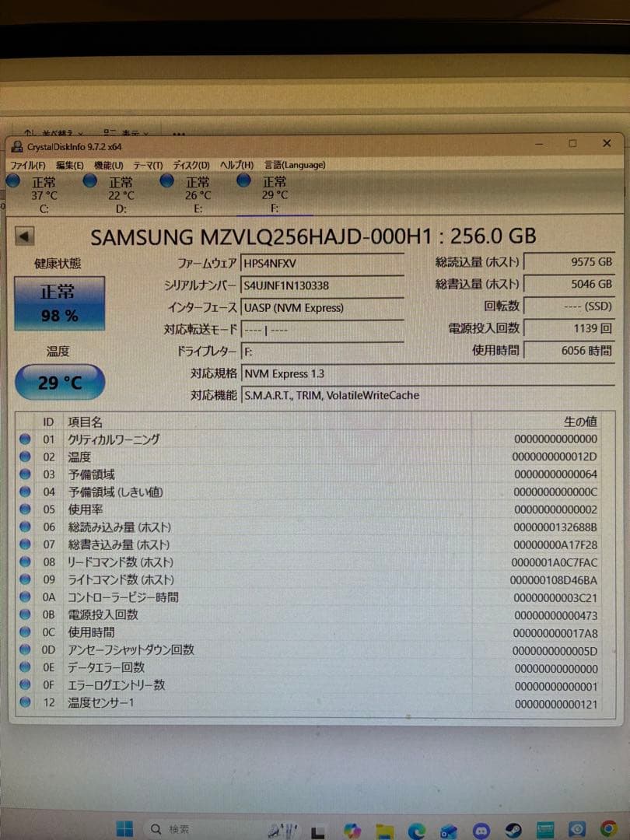The height and width of the screenshot is (840, 630).
Task: Open Microsoft Edge from the taskbar
Action: tap(418, 831)
